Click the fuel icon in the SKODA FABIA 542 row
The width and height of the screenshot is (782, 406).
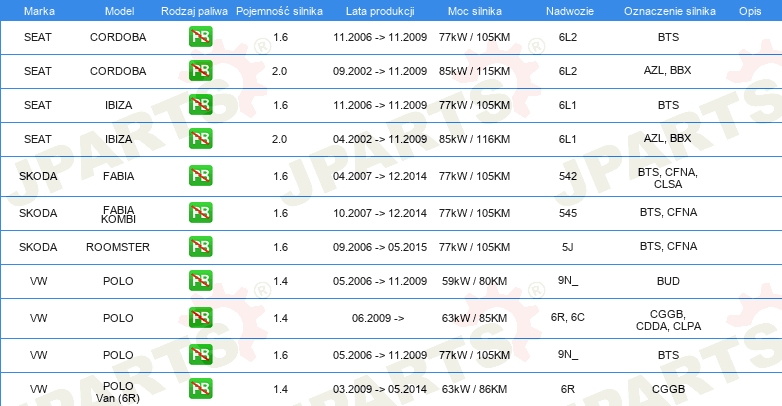[x=200, y=176]
